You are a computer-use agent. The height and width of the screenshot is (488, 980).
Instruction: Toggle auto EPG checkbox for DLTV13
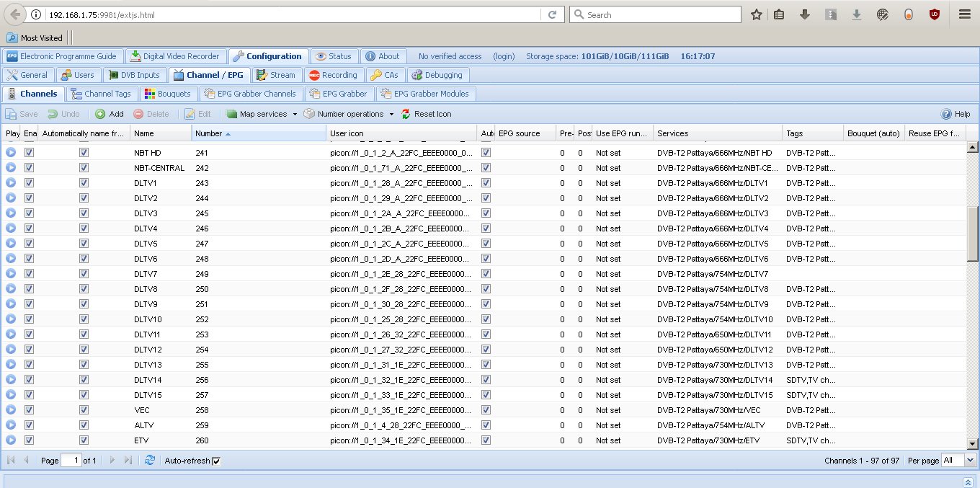click(x=486, y=365)
